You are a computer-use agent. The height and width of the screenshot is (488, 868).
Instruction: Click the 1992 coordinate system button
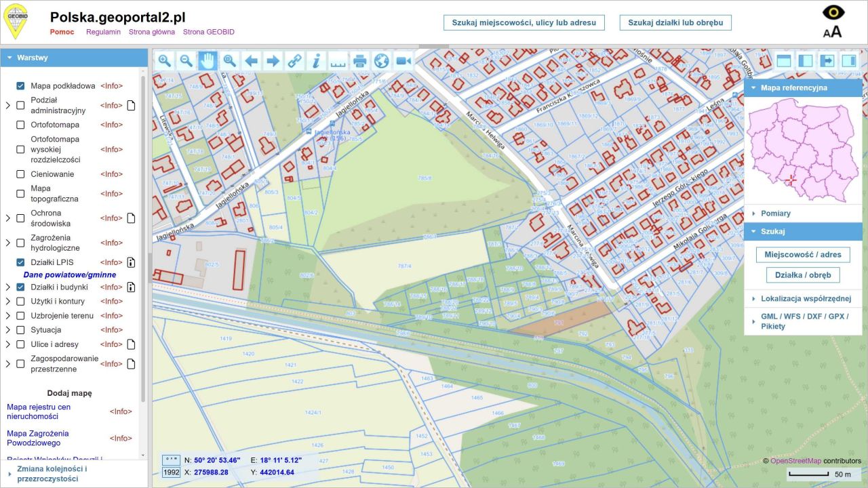tap(171, 472)
